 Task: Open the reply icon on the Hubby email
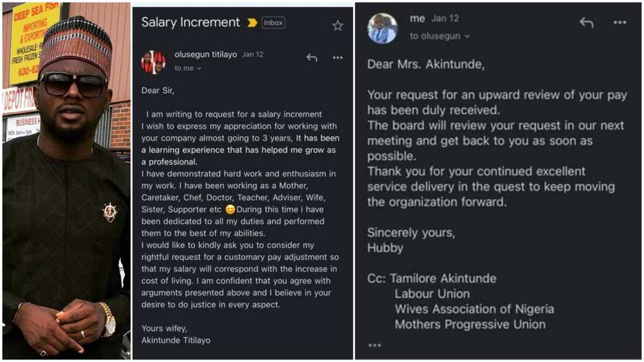pos(586,23)
